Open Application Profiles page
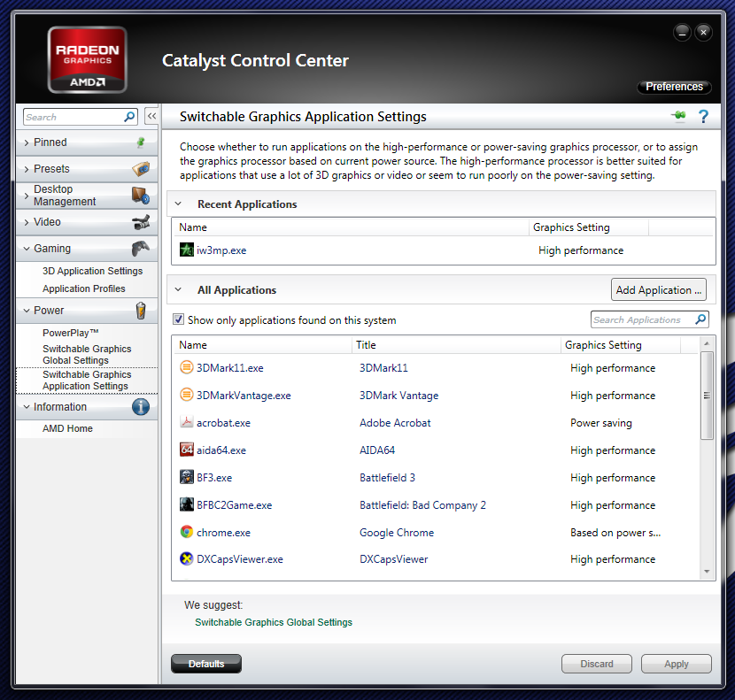The width and height of the screenshot is (735, 700). (x=84, y=288)
